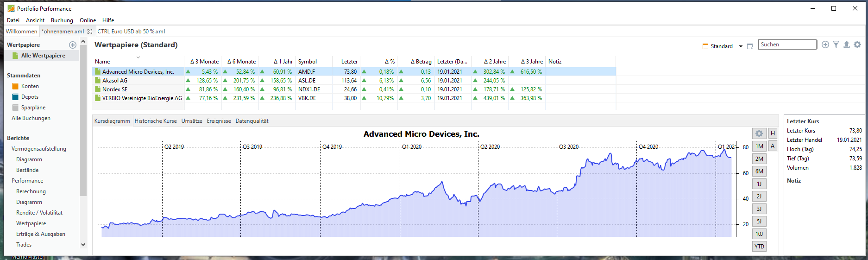
Task: Create new view with window-plus icon
Action: (750, 46)
